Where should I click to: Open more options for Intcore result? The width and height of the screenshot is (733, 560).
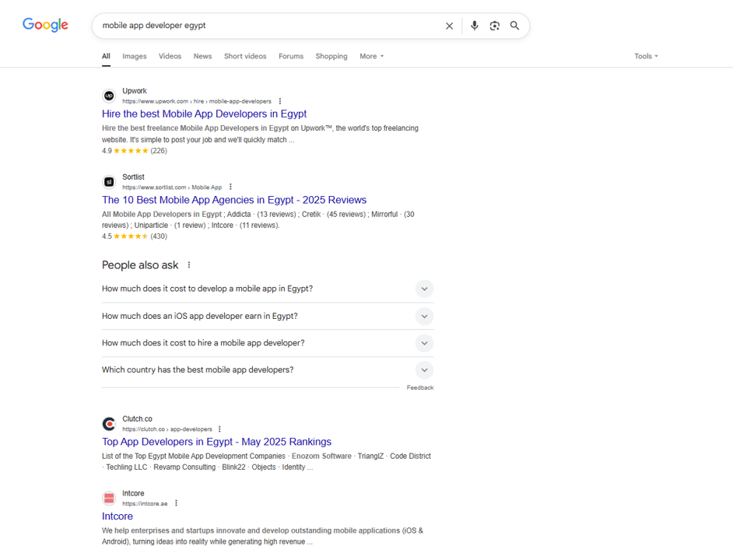pyautogui.click(x=176, y=503)
